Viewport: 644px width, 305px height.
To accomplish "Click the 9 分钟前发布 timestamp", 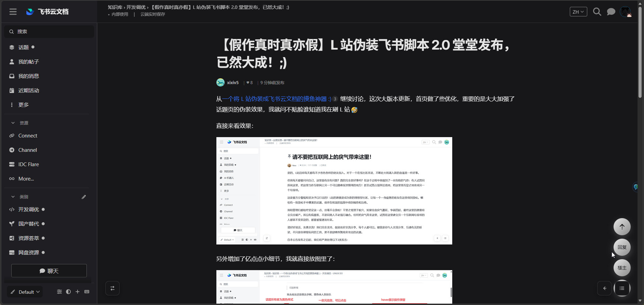I will 272,83.
